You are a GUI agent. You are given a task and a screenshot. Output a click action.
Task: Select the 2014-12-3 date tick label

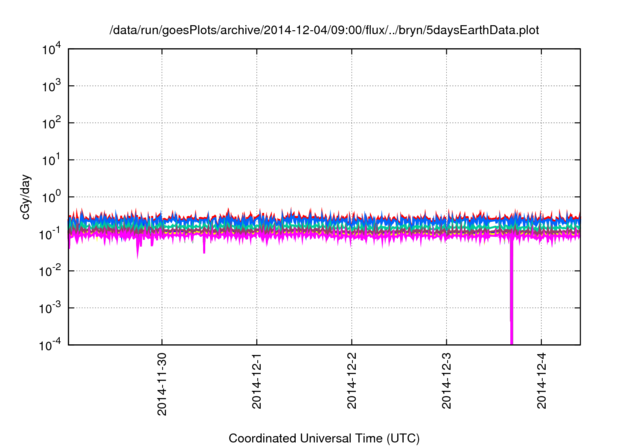(447, 381)
